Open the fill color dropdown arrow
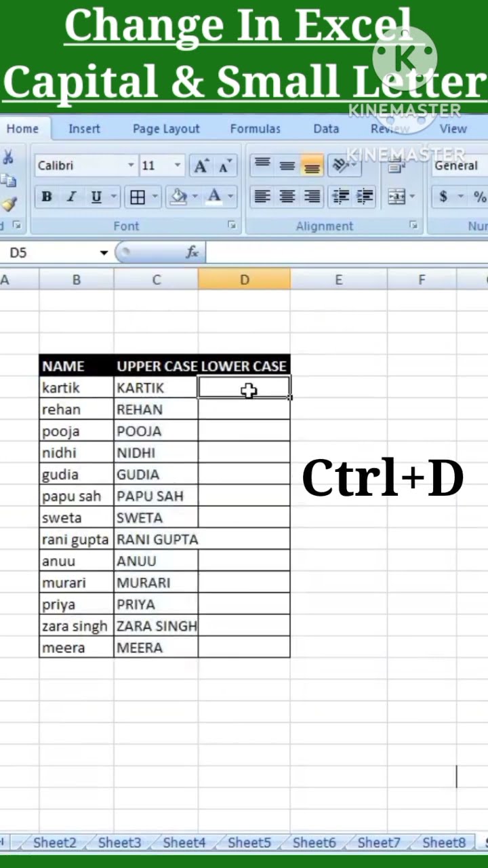Screen dimensions: 488x868 (x=195, y=197)
